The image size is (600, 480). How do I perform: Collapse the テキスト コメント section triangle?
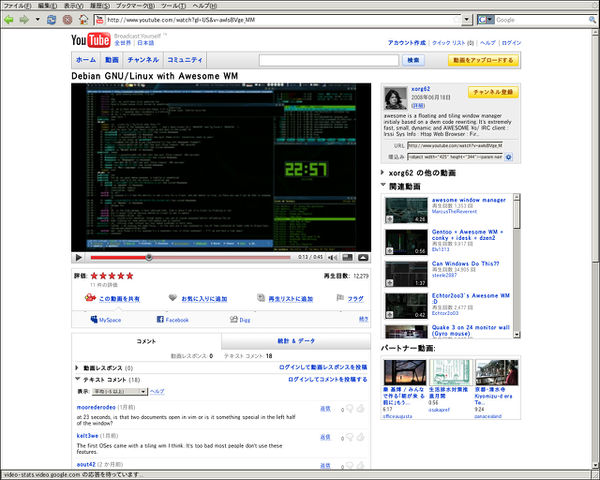click(x=78, y=379)
